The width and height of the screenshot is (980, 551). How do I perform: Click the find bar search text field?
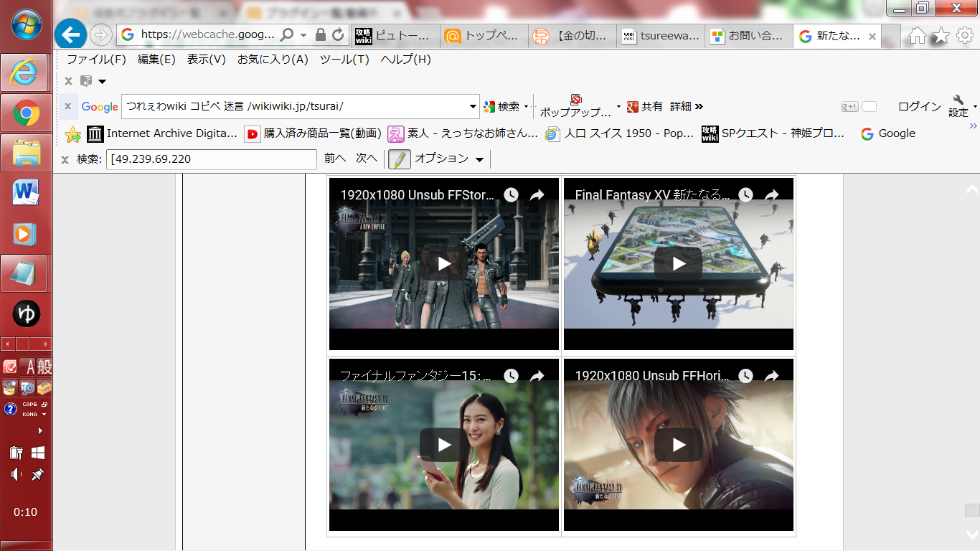tap(212, 159)
